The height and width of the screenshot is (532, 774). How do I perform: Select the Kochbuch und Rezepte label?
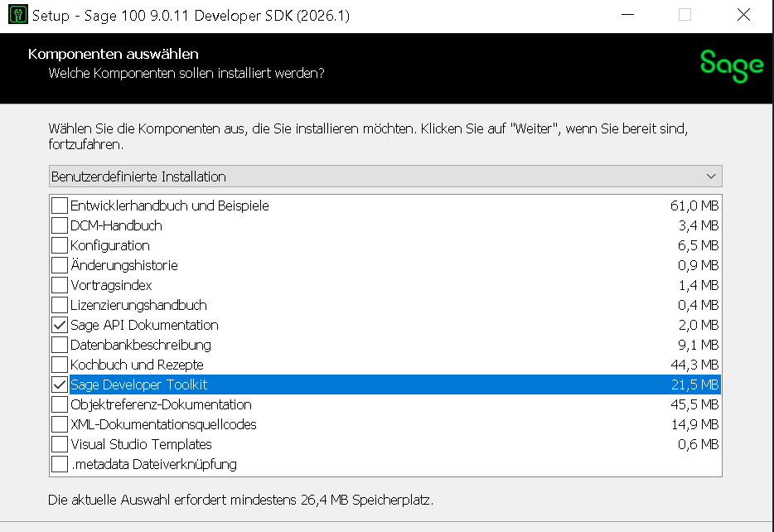click(x=137, y=365)
